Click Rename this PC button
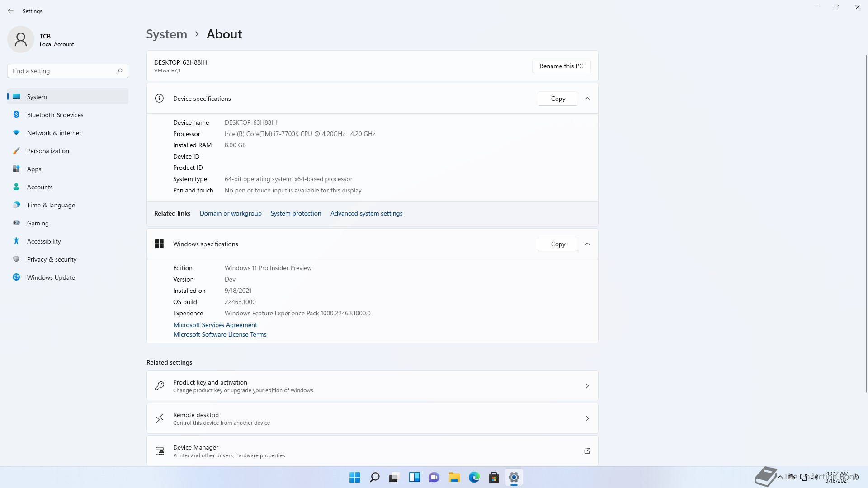The height and width of the screenshot is (488, 868). coord(561,66)
